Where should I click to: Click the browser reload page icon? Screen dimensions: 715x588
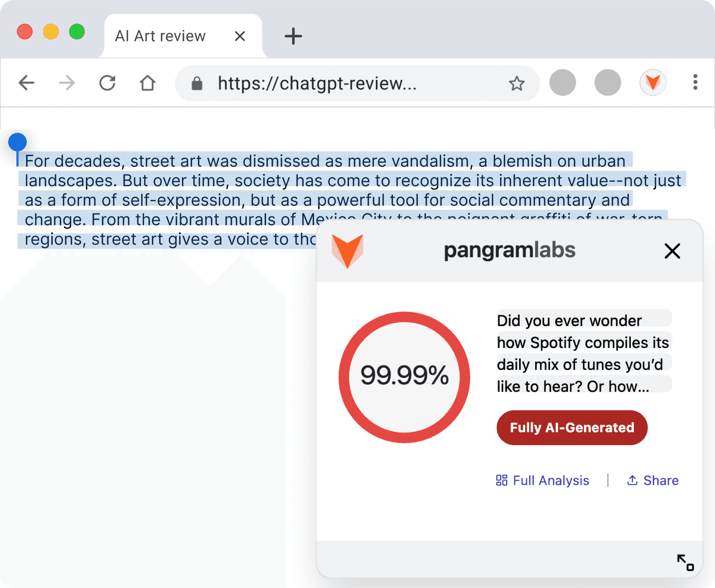pos(107,83)
